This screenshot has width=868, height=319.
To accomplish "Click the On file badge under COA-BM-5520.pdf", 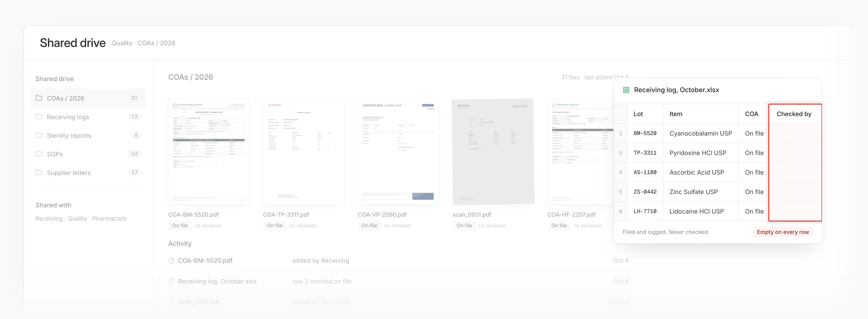I will [x=180, y=225].
